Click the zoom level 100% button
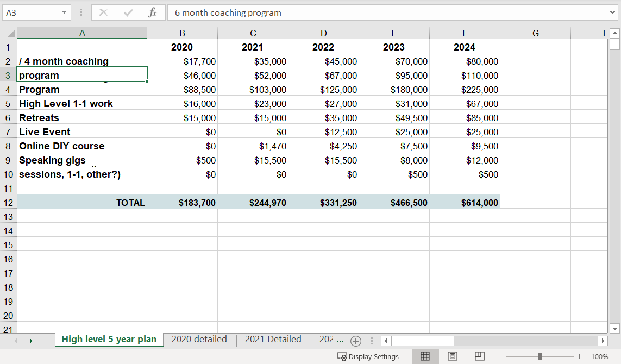Viewport: 621px width, 364px height. (x=599, y=356)
